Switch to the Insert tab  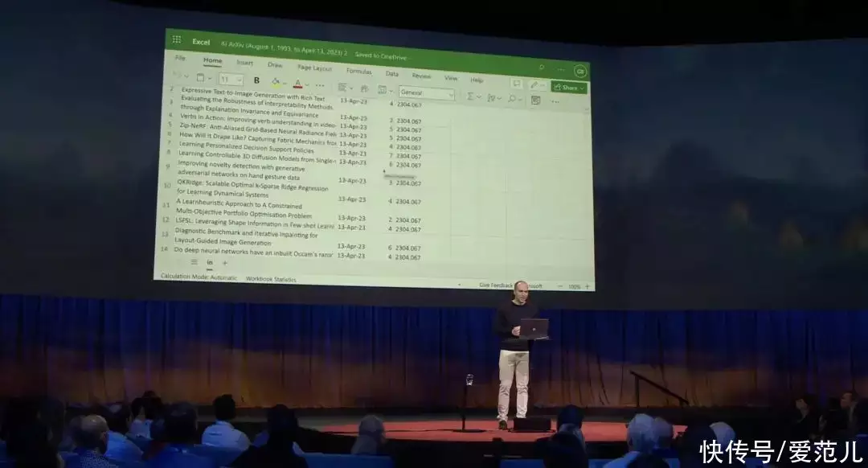pos(244,63)
